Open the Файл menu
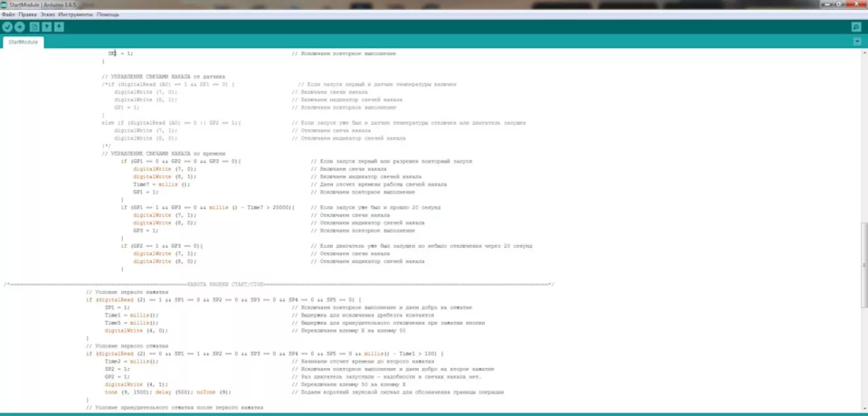The width and height of the screenshot is (868, 416). click(x=8, y=14)
